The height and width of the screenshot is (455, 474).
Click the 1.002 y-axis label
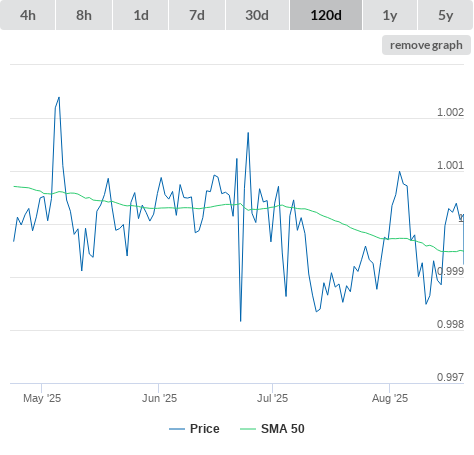tap(450, 112)
